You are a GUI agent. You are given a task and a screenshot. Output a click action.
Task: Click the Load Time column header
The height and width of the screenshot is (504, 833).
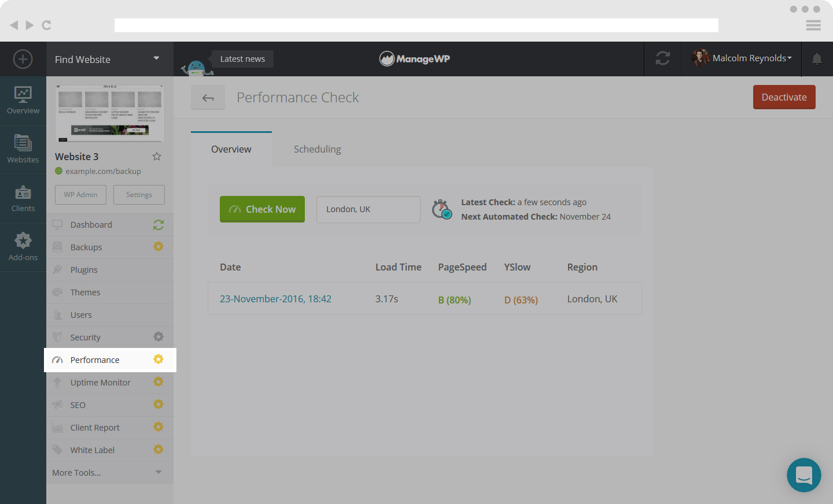coord(399,267)
